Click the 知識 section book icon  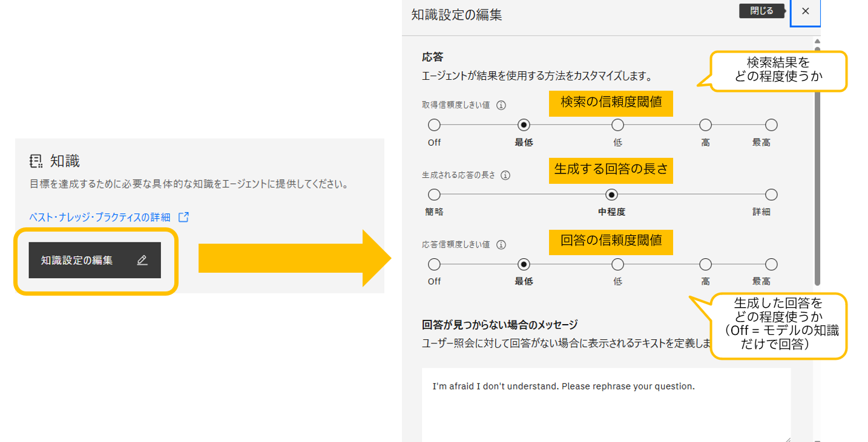coord(36,161)
